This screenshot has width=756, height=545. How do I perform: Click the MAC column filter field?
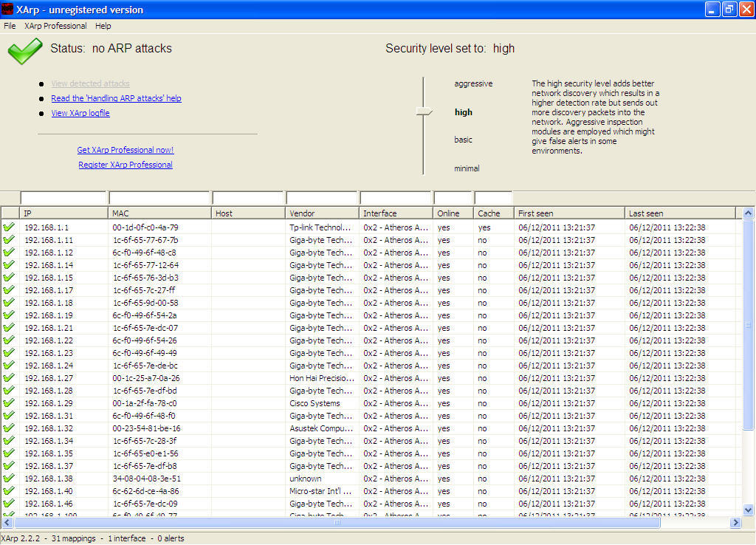tap(159, 198)
